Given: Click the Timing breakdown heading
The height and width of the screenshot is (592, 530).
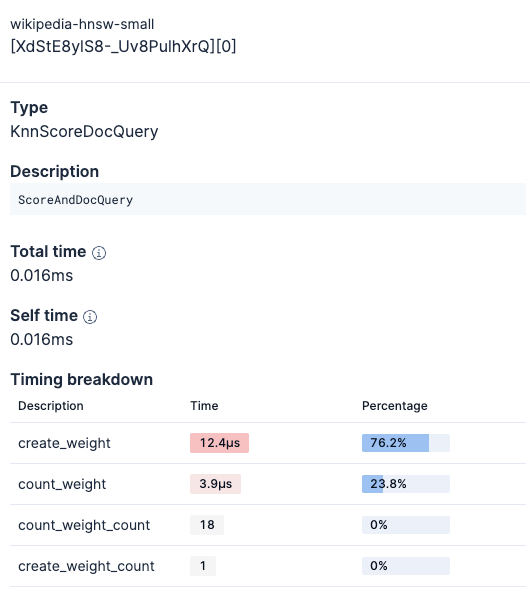Looking at the screenshot, I should tap(82, 380).
